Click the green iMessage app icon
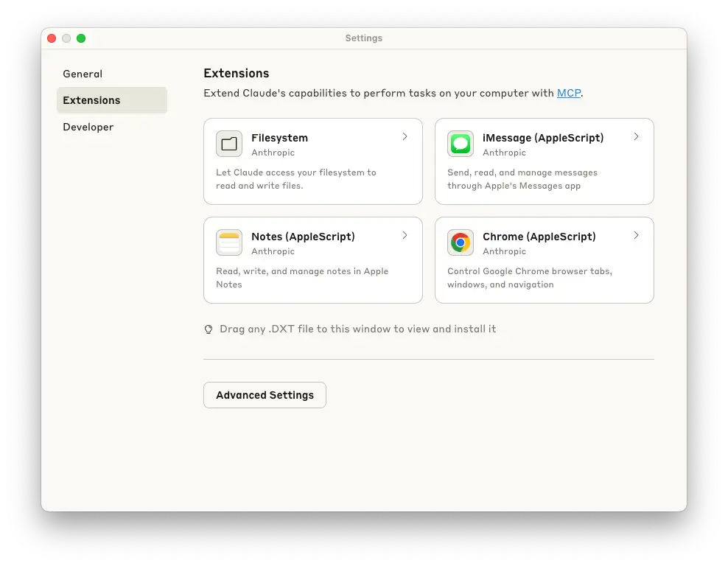The height and width of the screenshot is (566, 728). tap(460, 144)
